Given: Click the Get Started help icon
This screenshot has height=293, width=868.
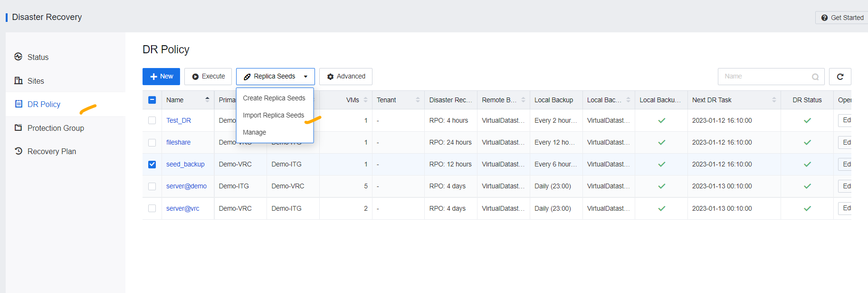Looking at the screenshot, I should 824,18.
